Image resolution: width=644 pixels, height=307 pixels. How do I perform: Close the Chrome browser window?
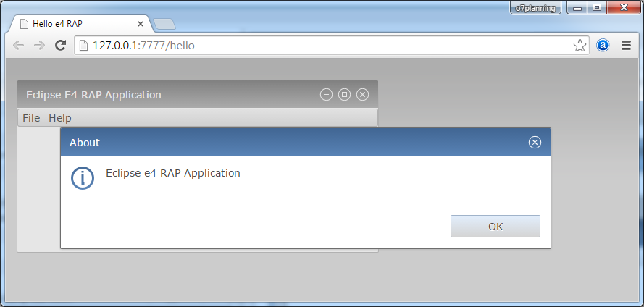(x=624, y=8)
